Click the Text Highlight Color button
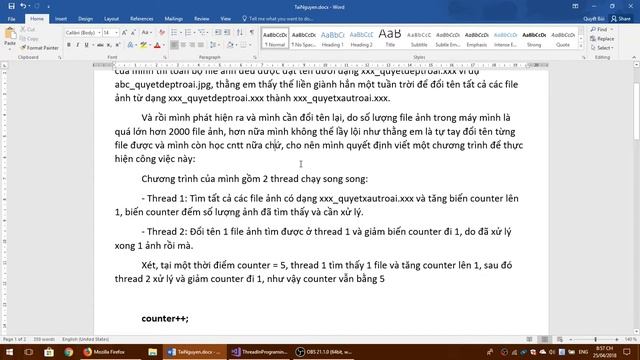The image size is (640, 360). (143, 45)
